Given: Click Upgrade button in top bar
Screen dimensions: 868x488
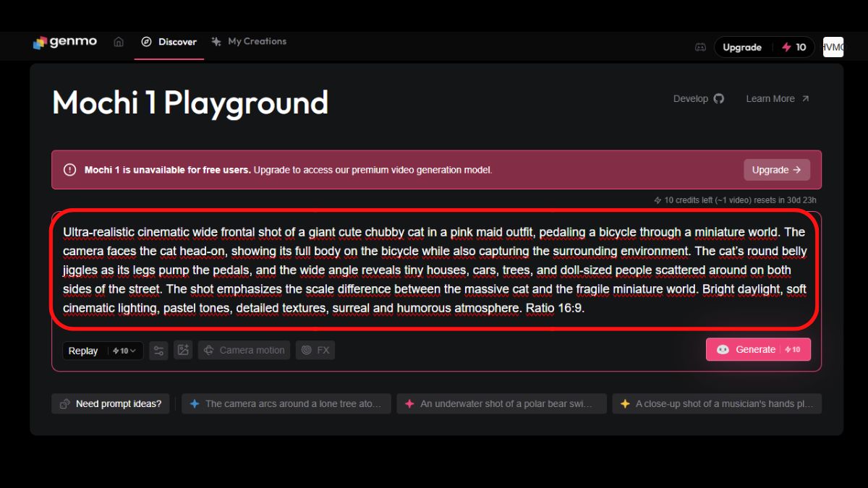Looking at the screenshot, I should pyautogui.click(x=742, y=47).
